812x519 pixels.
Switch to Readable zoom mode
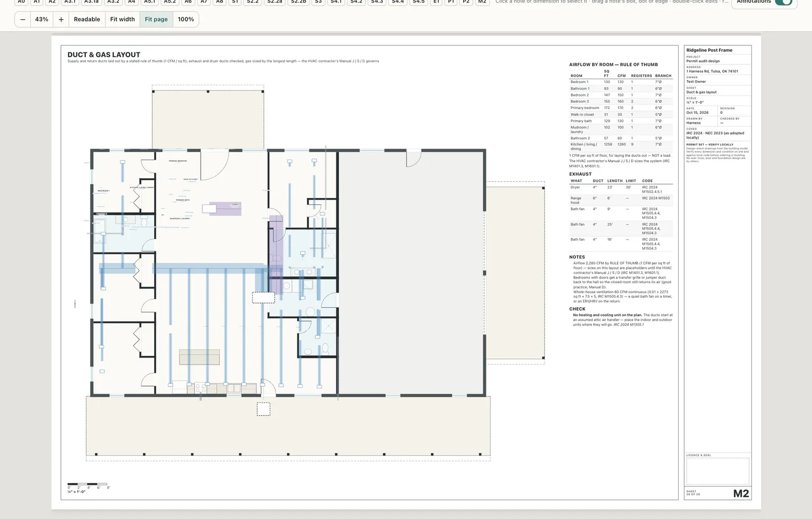pyautogui.click(x=87, y=19)
